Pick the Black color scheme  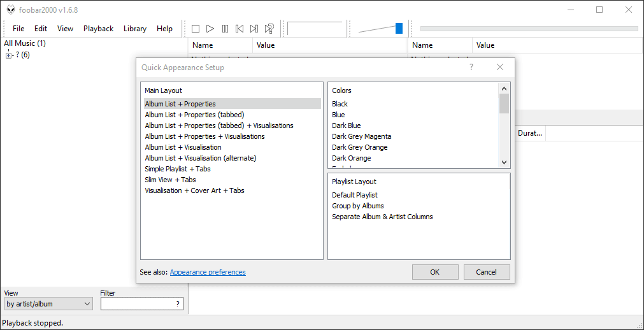point(415,104)
